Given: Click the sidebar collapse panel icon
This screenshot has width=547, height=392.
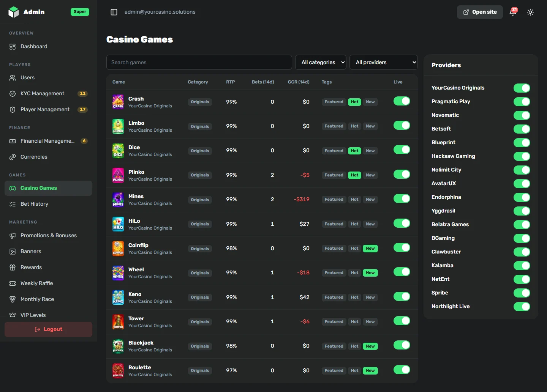Looking at the screenshot, I should tap(114, 12).
